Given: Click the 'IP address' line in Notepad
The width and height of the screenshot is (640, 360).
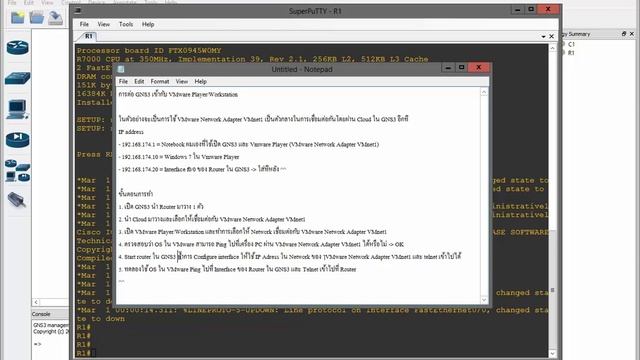Looking at the screenshot, I should click(131, 132).
